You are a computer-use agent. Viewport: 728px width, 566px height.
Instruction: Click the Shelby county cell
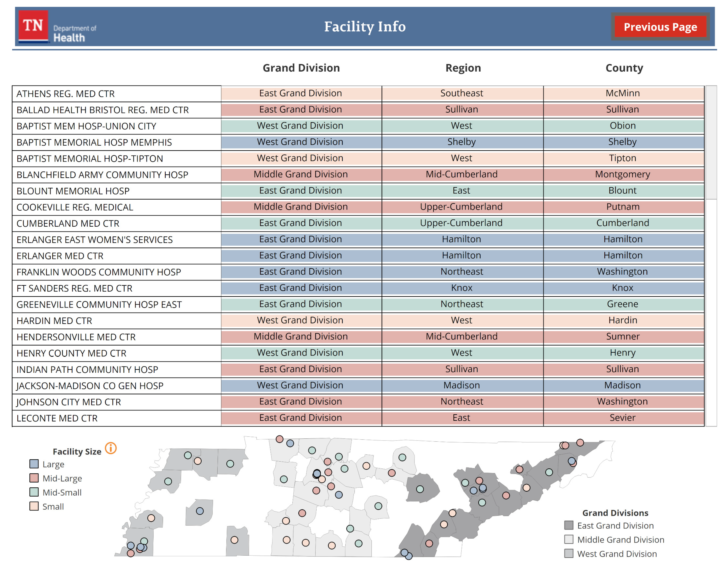click(x=622, y=142)
